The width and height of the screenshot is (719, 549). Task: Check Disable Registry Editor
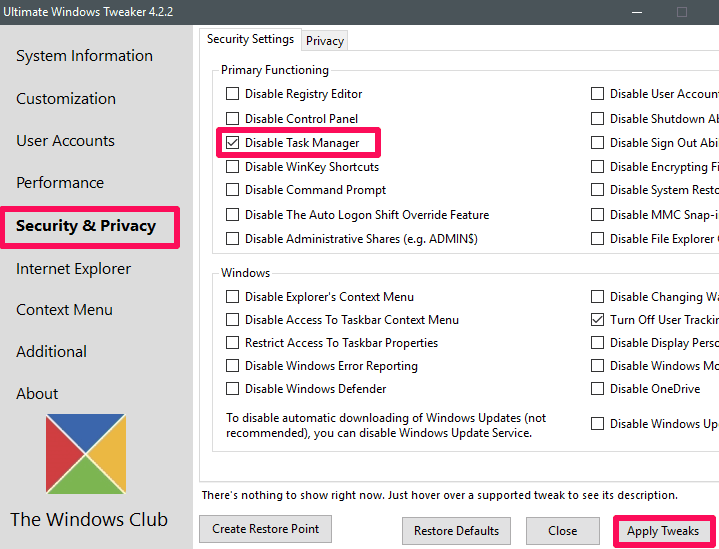232,94
